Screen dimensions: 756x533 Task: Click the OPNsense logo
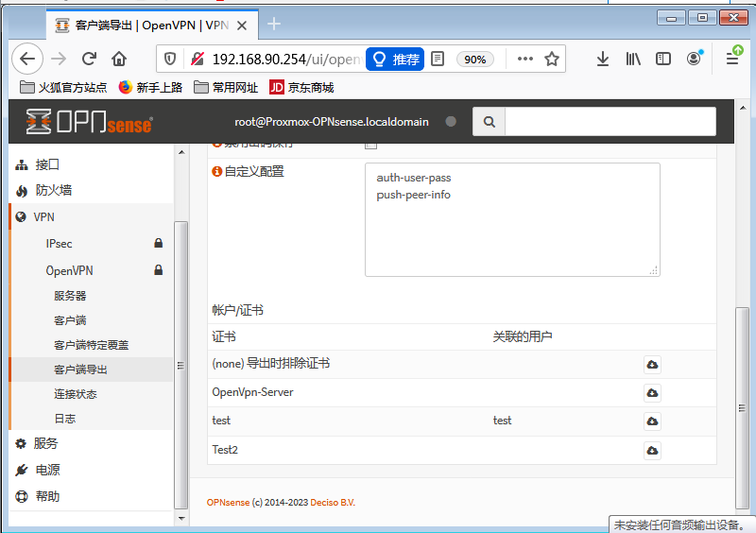[90, 122]
